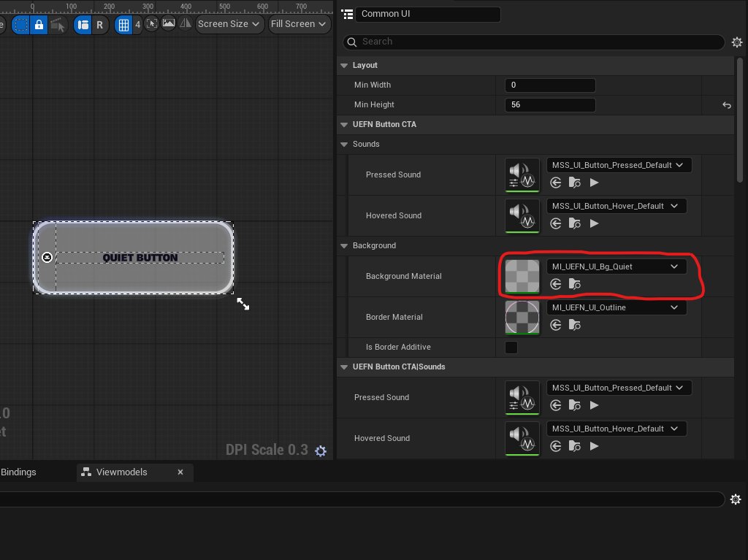Click the preview background image icon
The height and width of the screenshot is (560, 748).
[169, 23]
